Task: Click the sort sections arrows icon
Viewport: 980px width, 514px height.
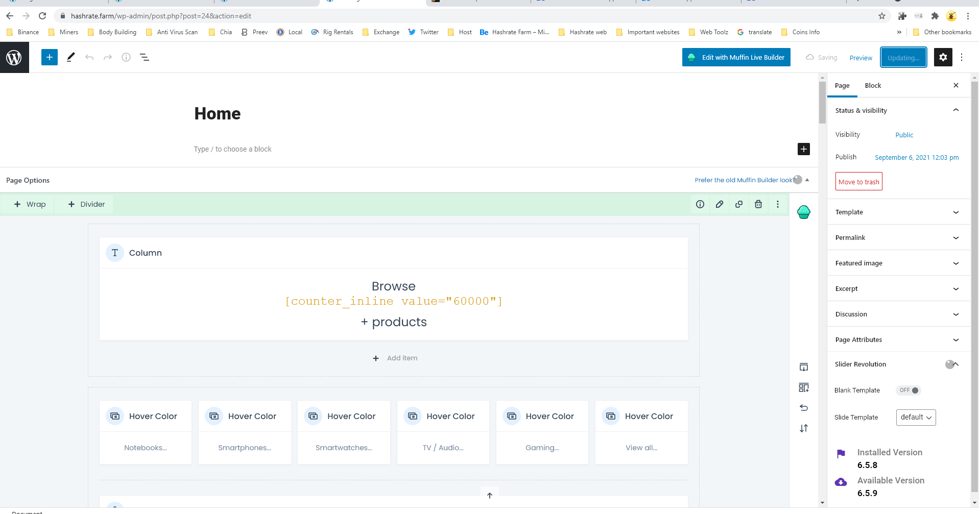Action: point(804,428)
